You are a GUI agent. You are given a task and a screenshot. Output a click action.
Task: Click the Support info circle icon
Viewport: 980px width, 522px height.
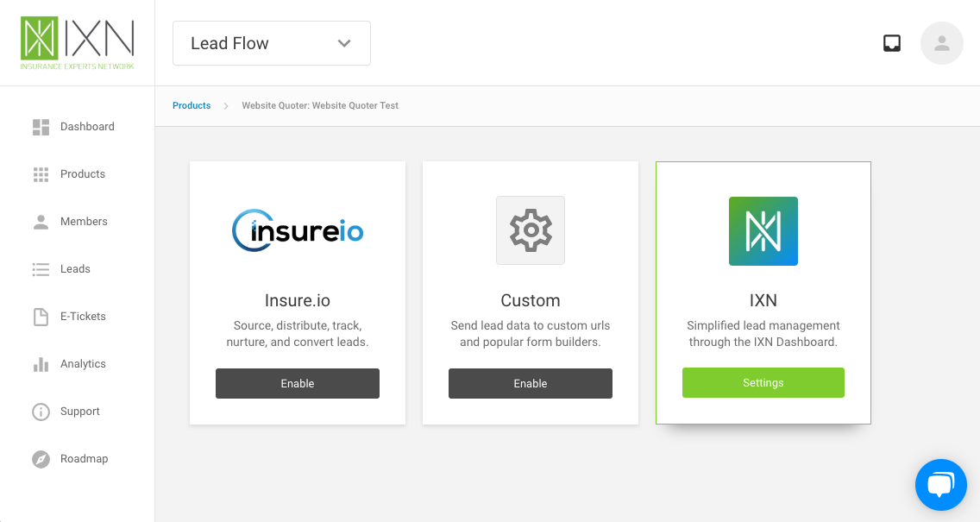41,412
